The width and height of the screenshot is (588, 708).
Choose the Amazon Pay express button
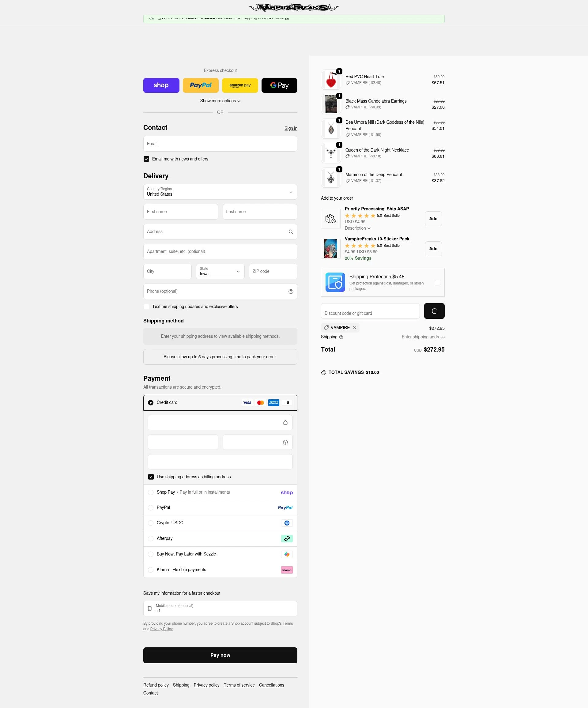click(x=240, y=85)
